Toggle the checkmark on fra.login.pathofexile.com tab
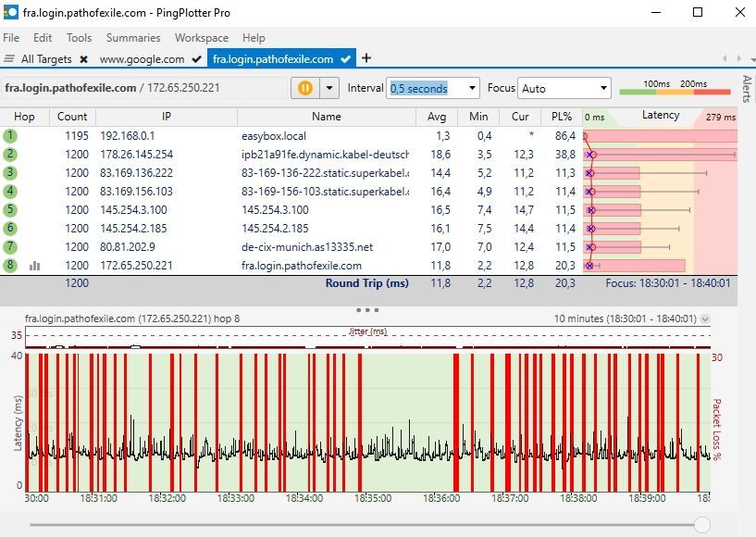The image size is (756, 537). (345, 59)
